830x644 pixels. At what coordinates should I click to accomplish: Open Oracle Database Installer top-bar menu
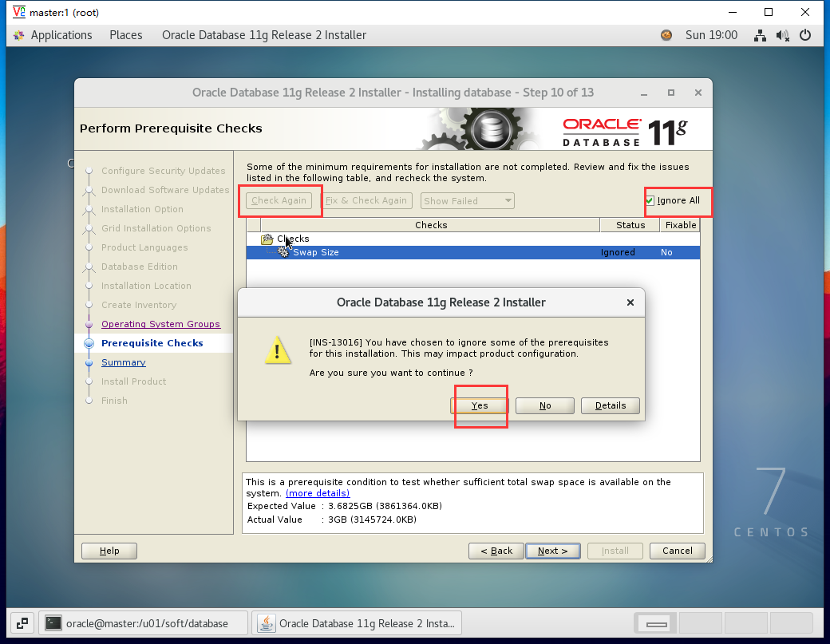pos(264,35)
